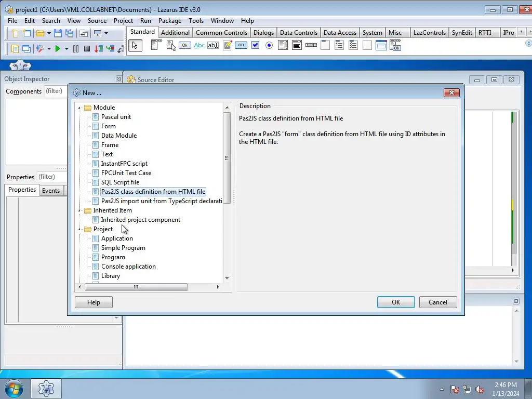
Task: Switch to the Common Controls palette tab
Action: (x=221, y=33)
